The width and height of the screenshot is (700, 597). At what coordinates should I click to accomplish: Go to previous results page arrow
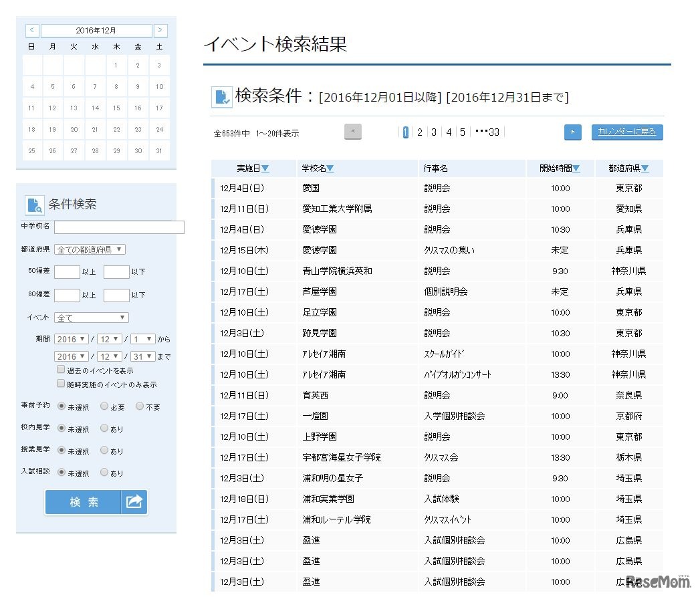tap(352, 132)
